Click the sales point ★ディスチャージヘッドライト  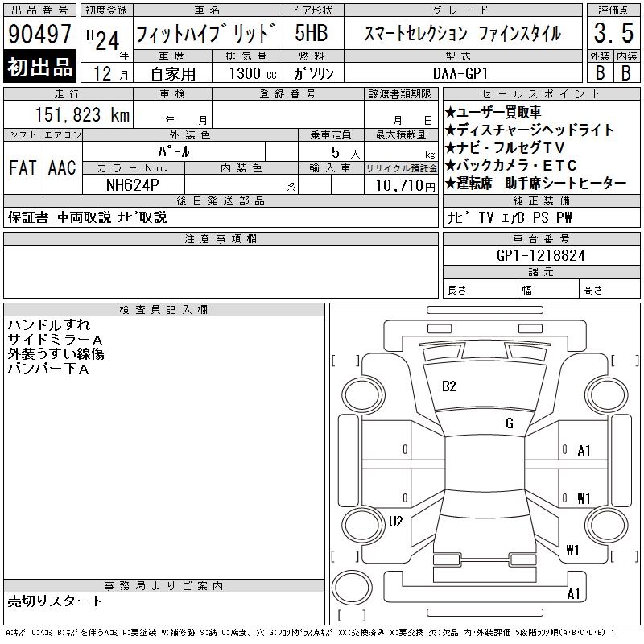(529, 130)
